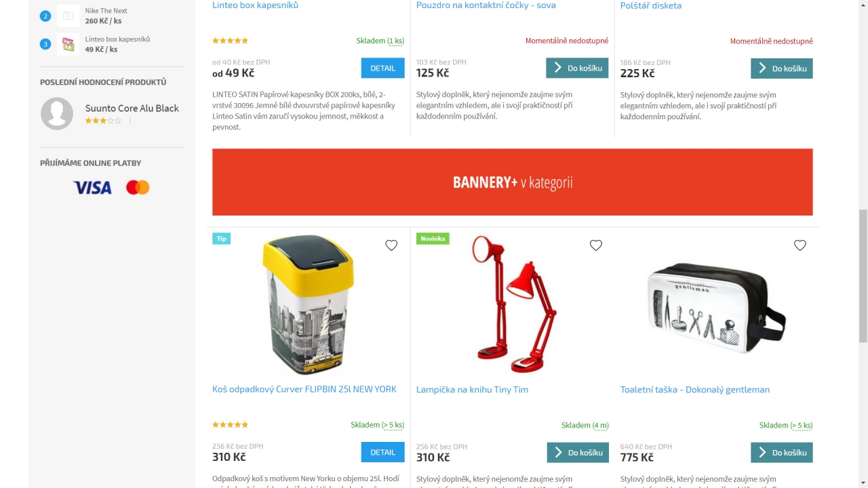Add the Curver FLIPBIN trash bin to favorites

point(391,245)
